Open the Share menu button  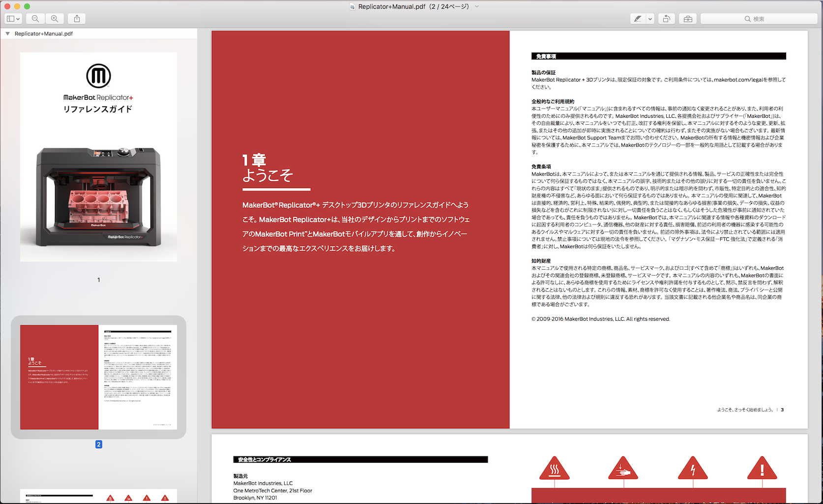pos(77,19)
